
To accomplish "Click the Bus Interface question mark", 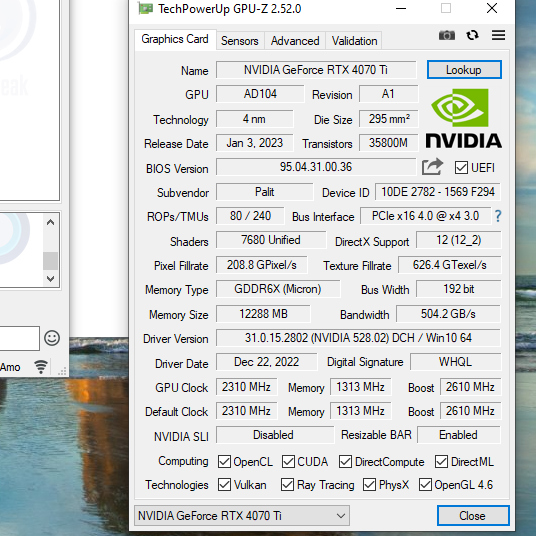I will (x=498, y=216).
